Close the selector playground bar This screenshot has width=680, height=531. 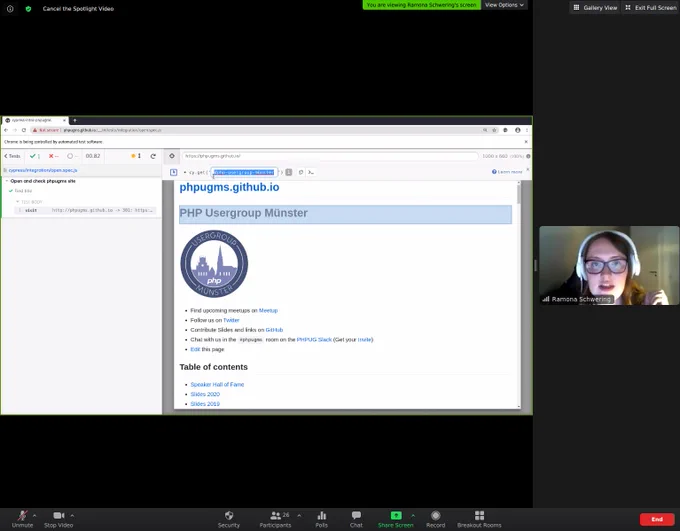pyautogui.click(x=527, y=170)
